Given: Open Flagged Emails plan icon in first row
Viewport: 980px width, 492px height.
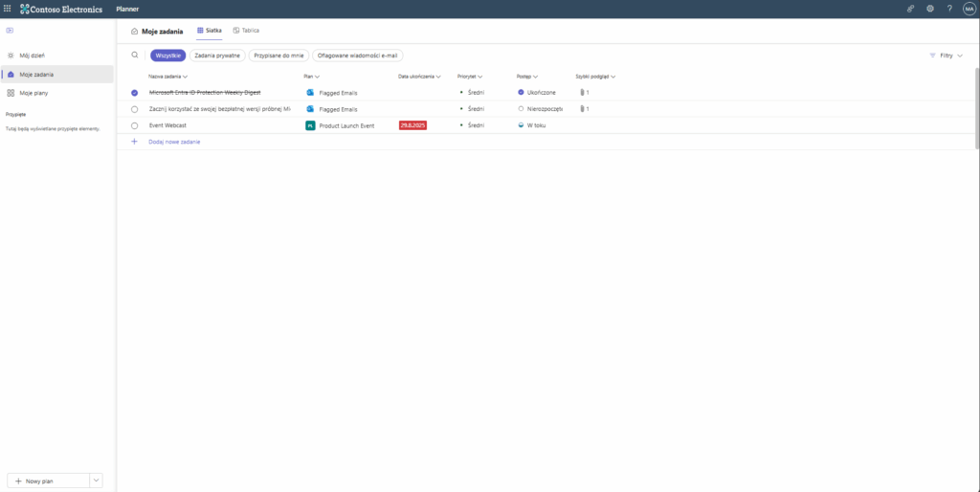Looking at the screenshot, I should tap(310, 93).
